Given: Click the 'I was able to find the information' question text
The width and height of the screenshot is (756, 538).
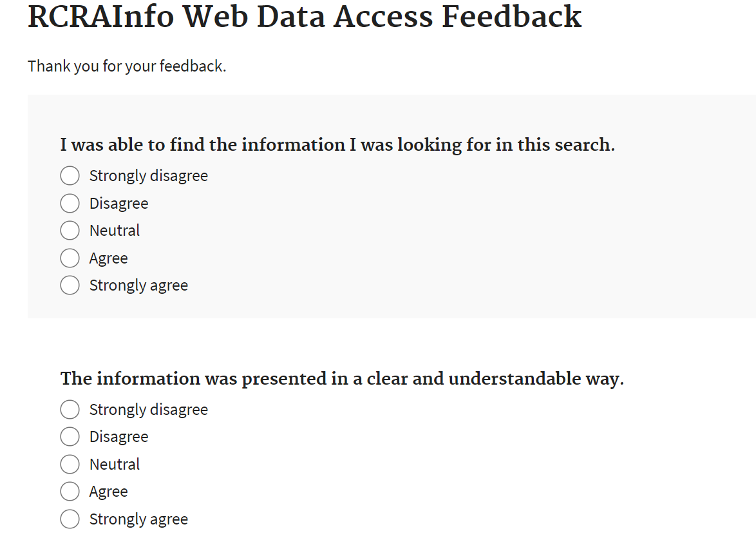Looking at the screenshot, I should (x=337, y=145).
